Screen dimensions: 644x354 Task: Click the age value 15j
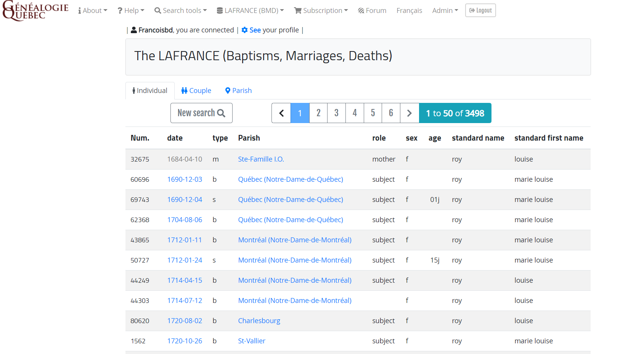(435, 260)
